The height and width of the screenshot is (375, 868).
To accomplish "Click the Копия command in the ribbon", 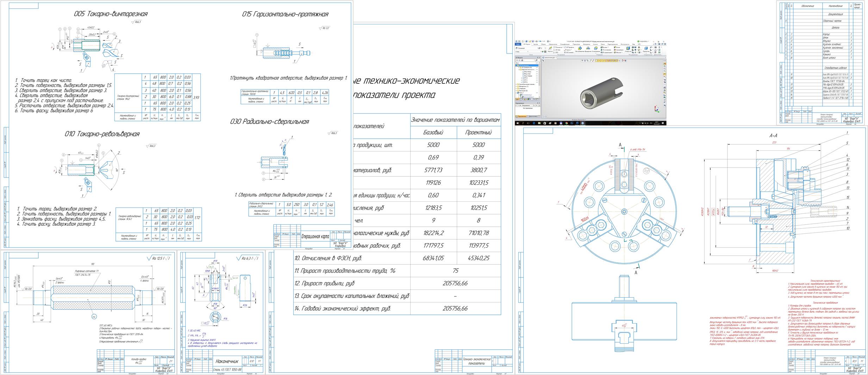I will pyautogui.click(x=617, y=47).
